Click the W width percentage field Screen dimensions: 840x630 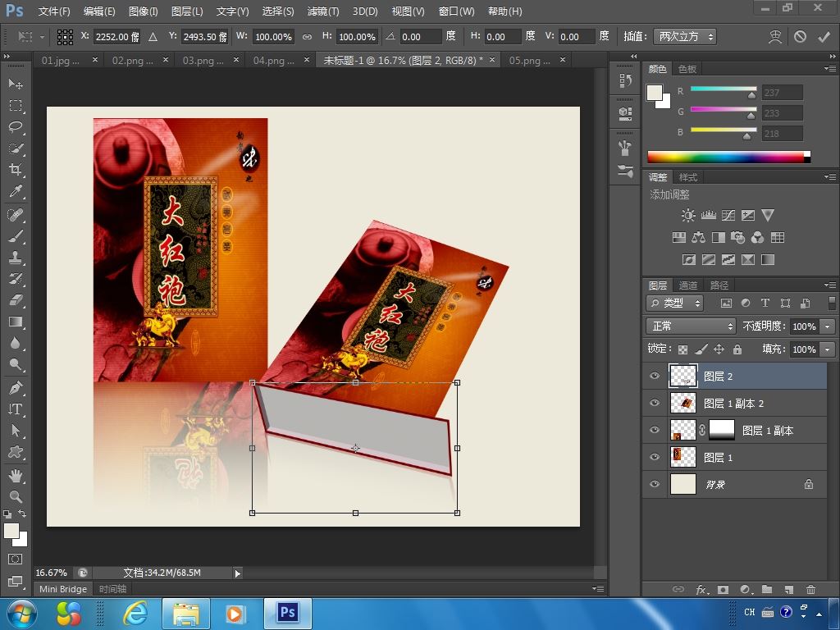click(x=272, y=37)
